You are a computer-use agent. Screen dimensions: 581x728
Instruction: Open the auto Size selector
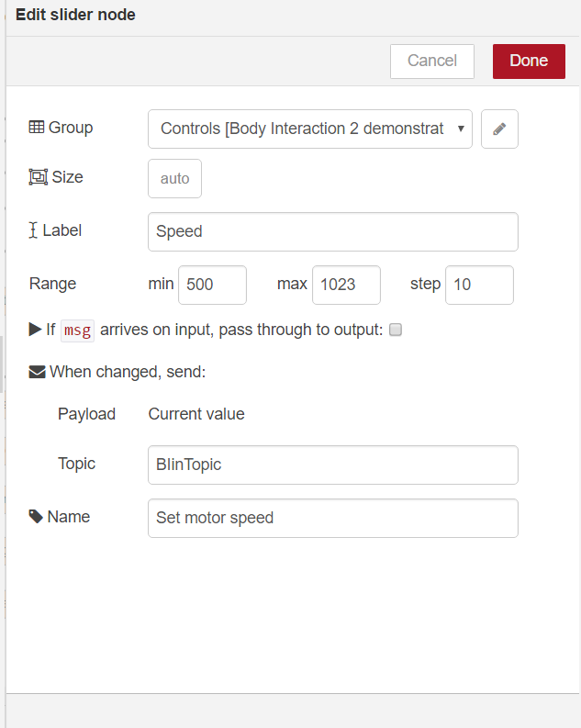[174, 179]
